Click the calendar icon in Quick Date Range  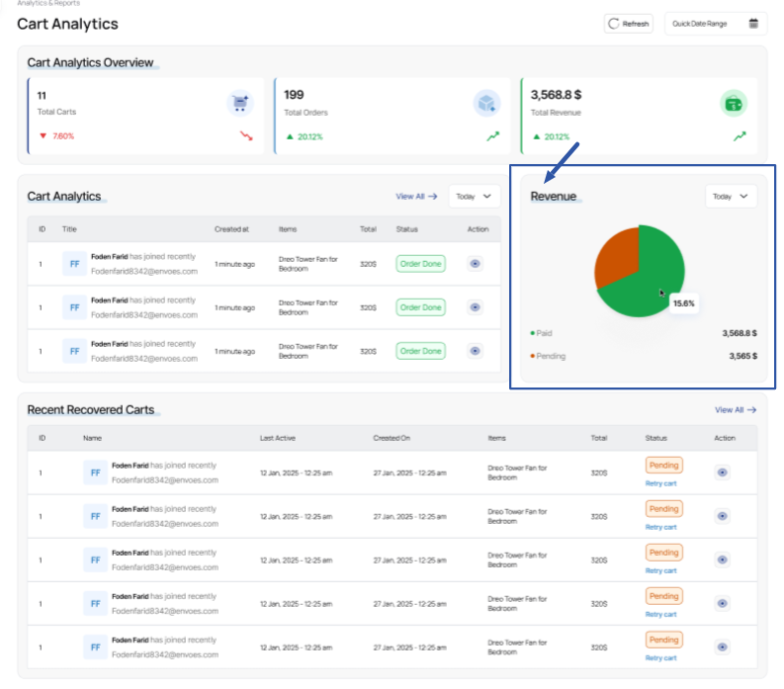[754, 24]
